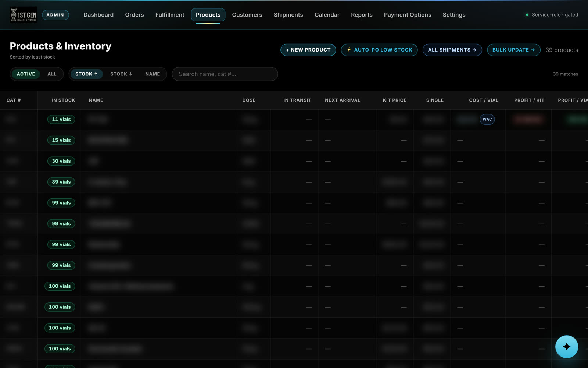Open the Calendar tab
Image resolution: width=588 pixels, height=368 pixels.
pyautogui.click(x=327, y=15)
